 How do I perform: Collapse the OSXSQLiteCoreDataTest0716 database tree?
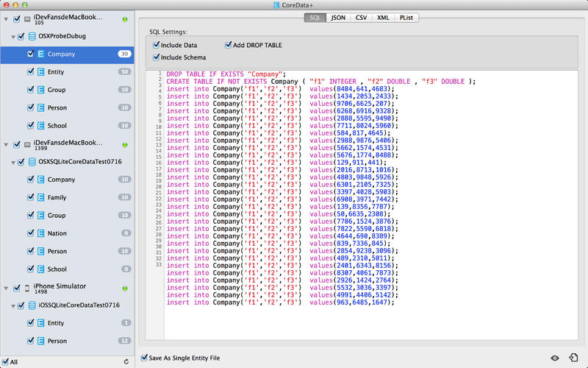[x=13, y=162]
